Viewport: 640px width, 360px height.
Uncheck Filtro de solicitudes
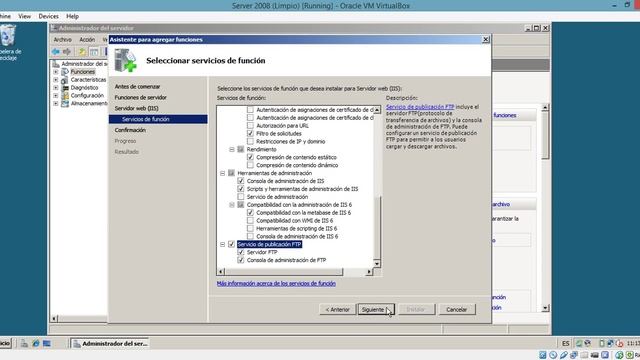[250, 133]
